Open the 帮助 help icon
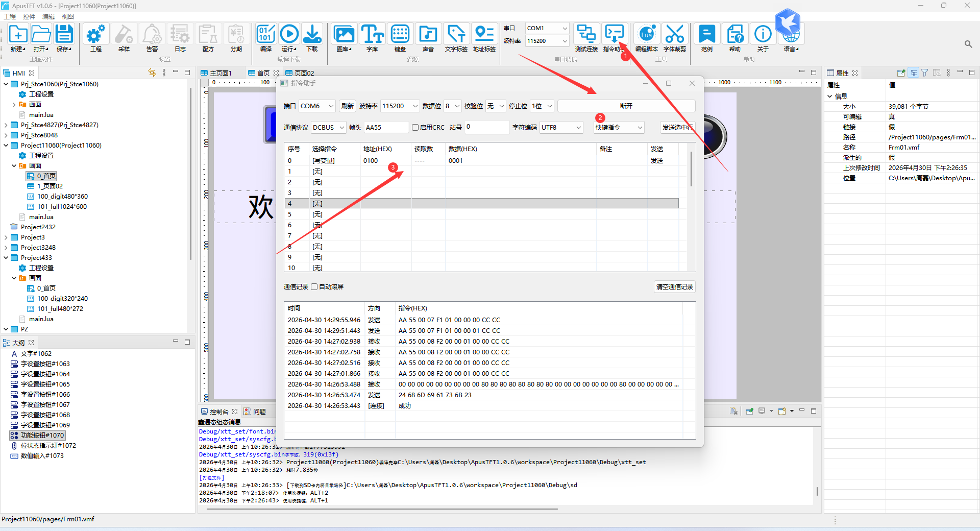The width and height of the screenshot is (980, 531). (735, 34)
